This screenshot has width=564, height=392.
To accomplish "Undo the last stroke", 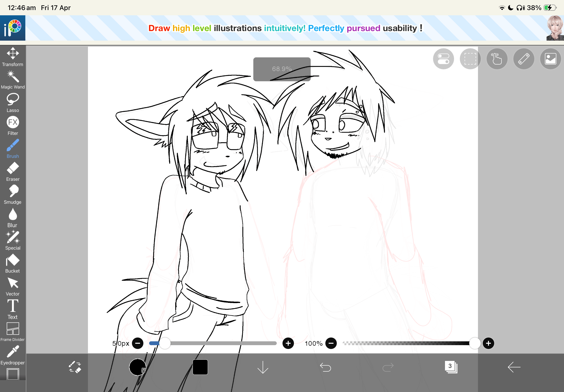I will point(325,367).
